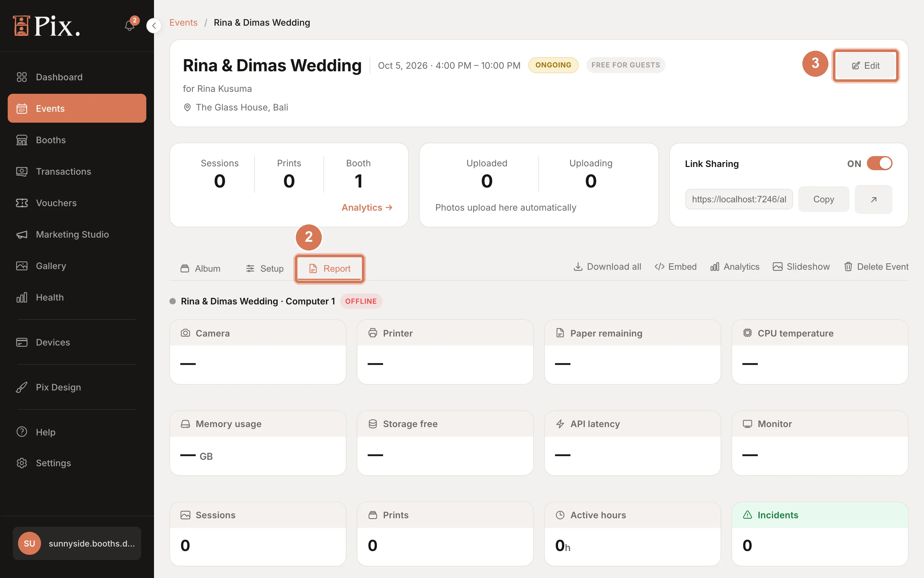
Task: Collapse the sidebar with the chevron button
Action: click(154, 26)
